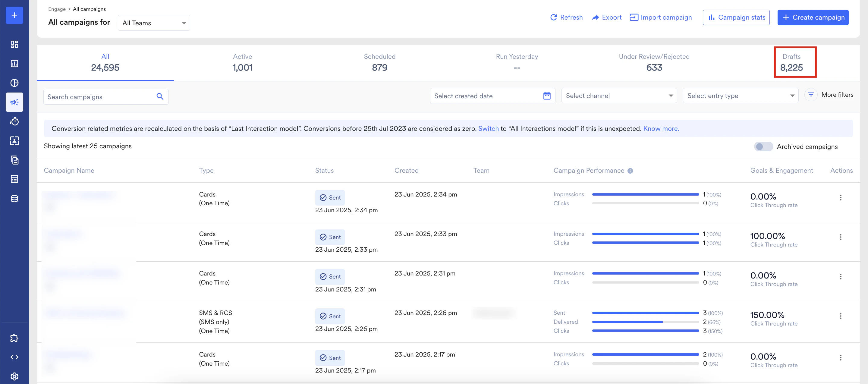Enable the Archived campaigns toggle
This screenshot has height=384, width=868.
(x=763, y=146)
